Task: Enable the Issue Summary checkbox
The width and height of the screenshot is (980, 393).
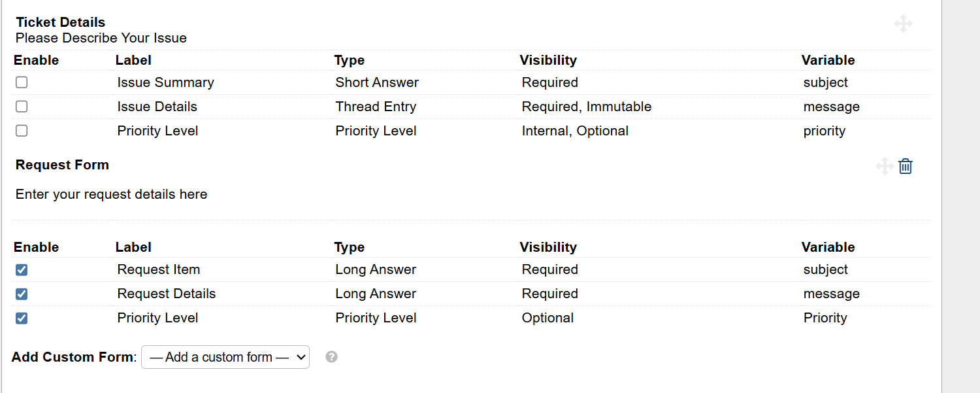Action: (22, 82)
